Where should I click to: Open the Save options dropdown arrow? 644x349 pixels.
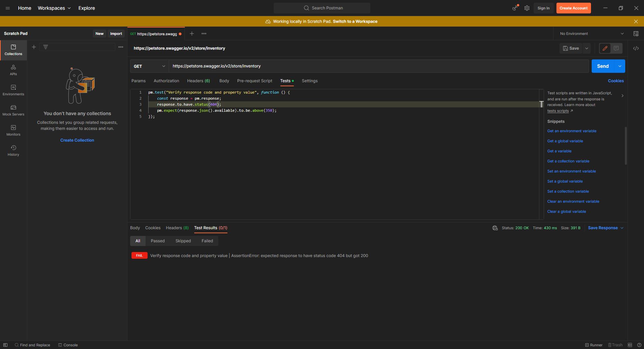[x=587, y=48]
